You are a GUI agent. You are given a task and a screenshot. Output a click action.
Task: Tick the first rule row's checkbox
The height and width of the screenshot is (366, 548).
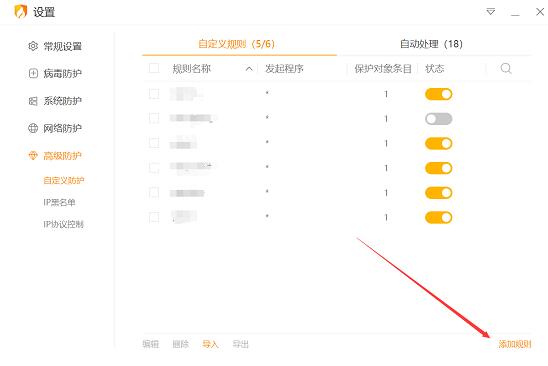coord(154,94)
